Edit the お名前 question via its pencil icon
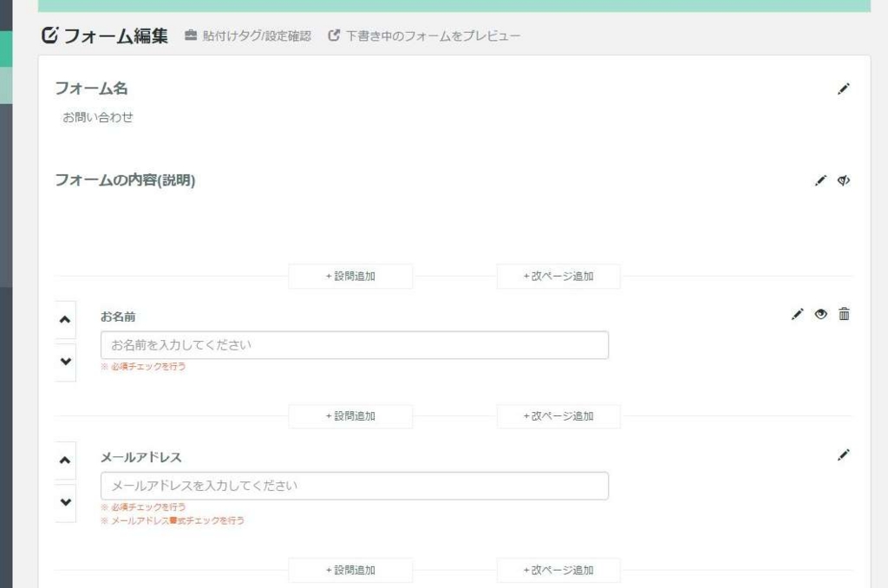888x588 pixels. [x=799, y=314]
